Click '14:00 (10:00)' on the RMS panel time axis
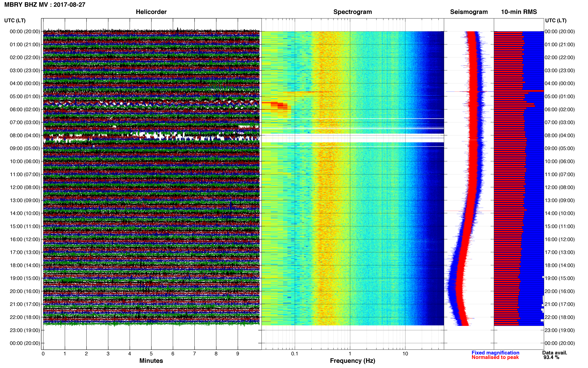 tap(560, 213)
